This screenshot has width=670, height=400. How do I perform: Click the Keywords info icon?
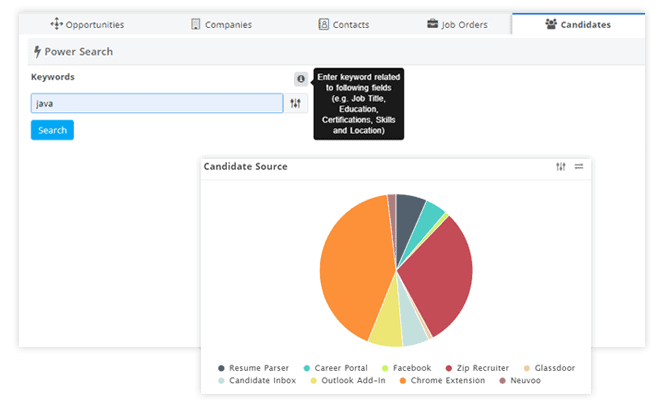(x=301, y=79)
